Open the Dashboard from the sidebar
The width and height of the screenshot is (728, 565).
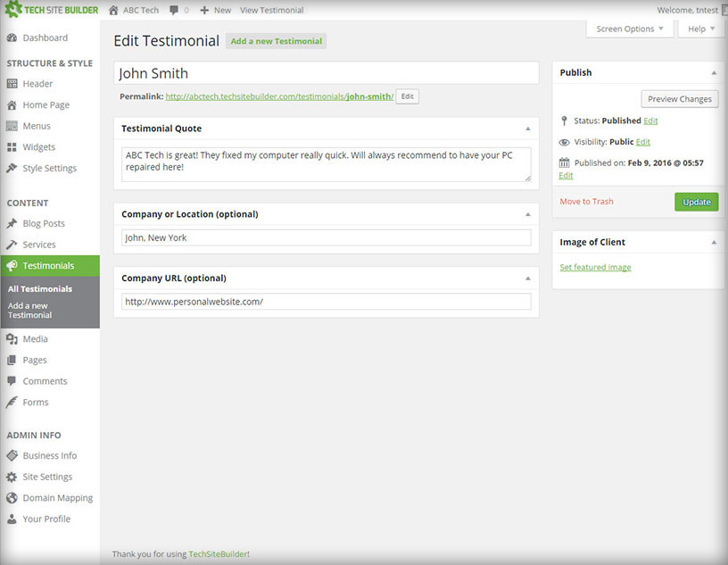tap(43, 37)
